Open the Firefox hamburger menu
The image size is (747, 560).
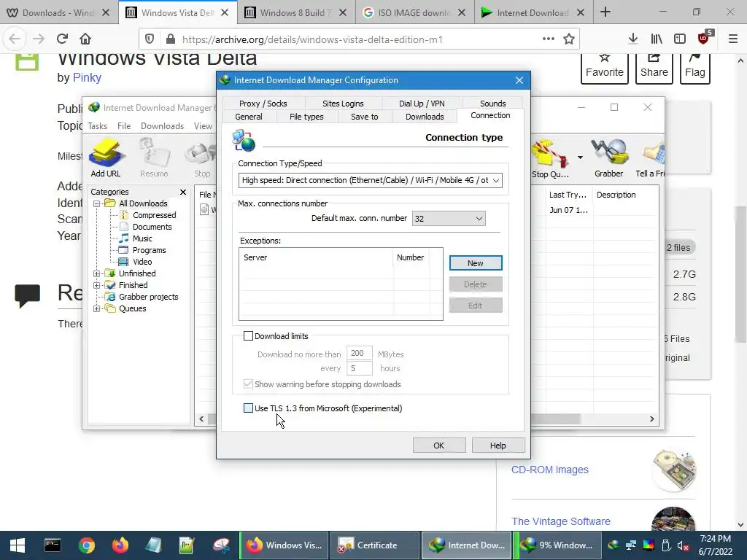tap(733, 39)
